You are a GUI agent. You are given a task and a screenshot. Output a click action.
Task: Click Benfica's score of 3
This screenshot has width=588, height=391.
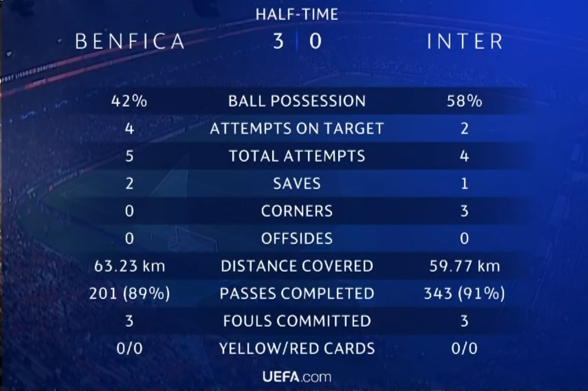point(278,41)
